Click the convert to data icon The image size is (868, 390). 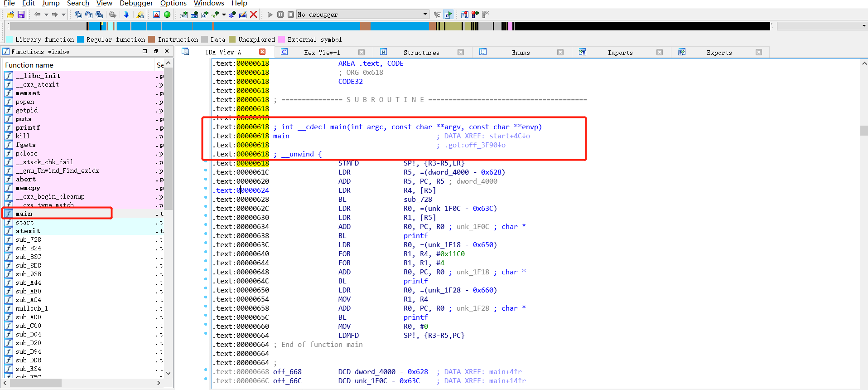click(x=194, y=15)
